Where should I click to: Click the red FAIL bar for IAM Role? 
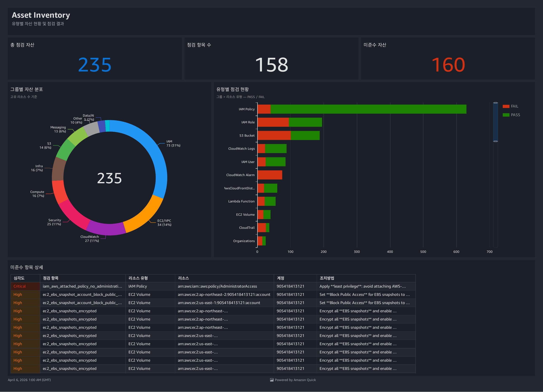(273, 122)
